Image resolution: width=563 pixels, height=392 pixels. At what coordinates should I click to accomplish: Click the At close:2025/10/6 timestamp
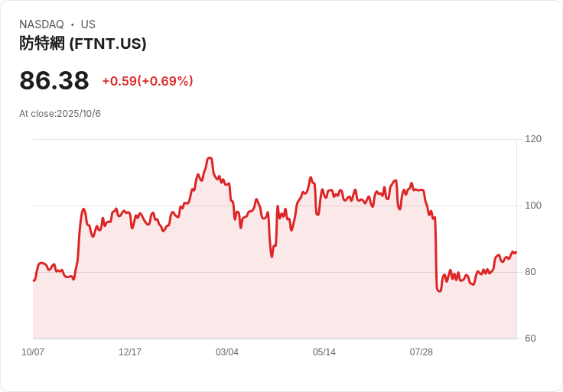(x=60, y=114)
